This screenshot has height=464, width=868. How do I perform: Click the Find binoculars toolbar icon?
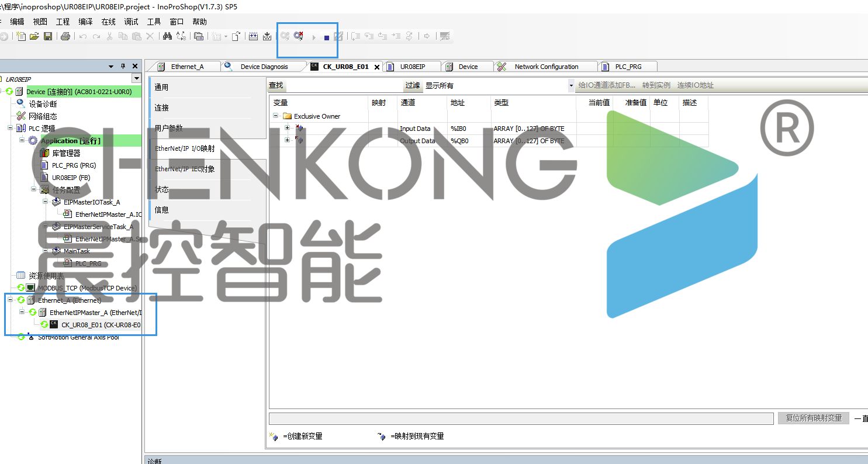[x=167, y=36]
